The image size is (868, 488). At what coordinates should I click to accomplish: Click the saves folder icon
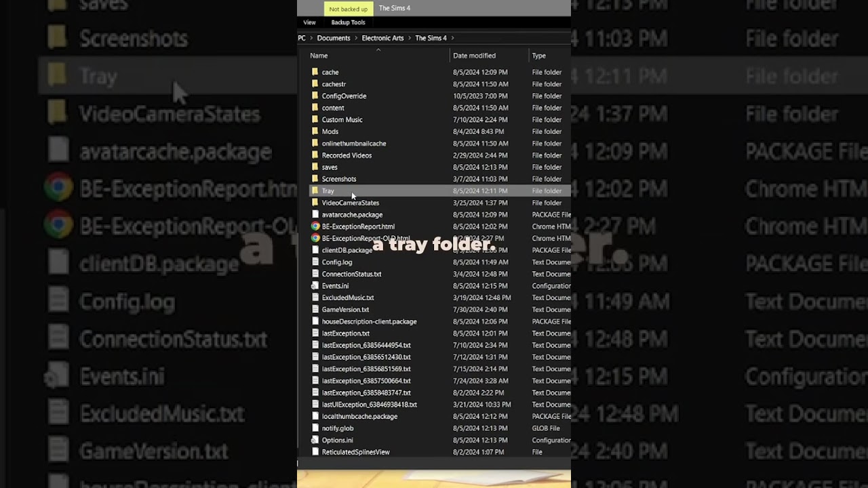click(315, 167)
